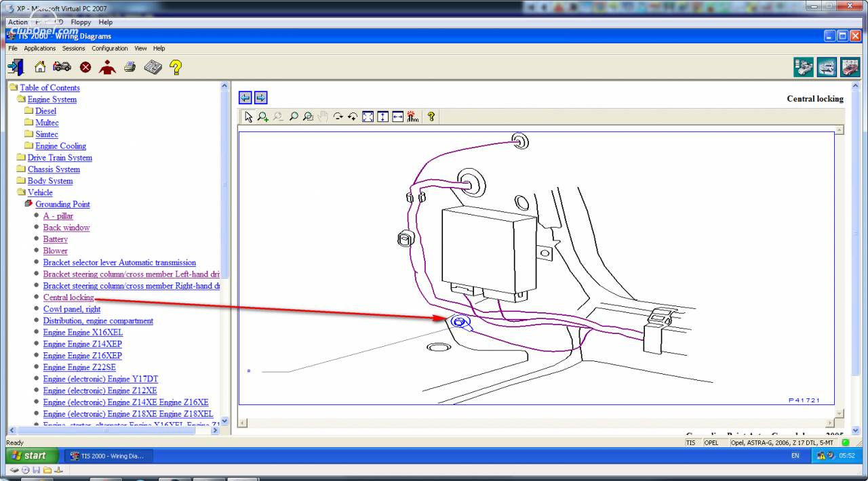868x481 pixels.
Task: Open the A - pillar grounding point link
Action: [58, 216]
